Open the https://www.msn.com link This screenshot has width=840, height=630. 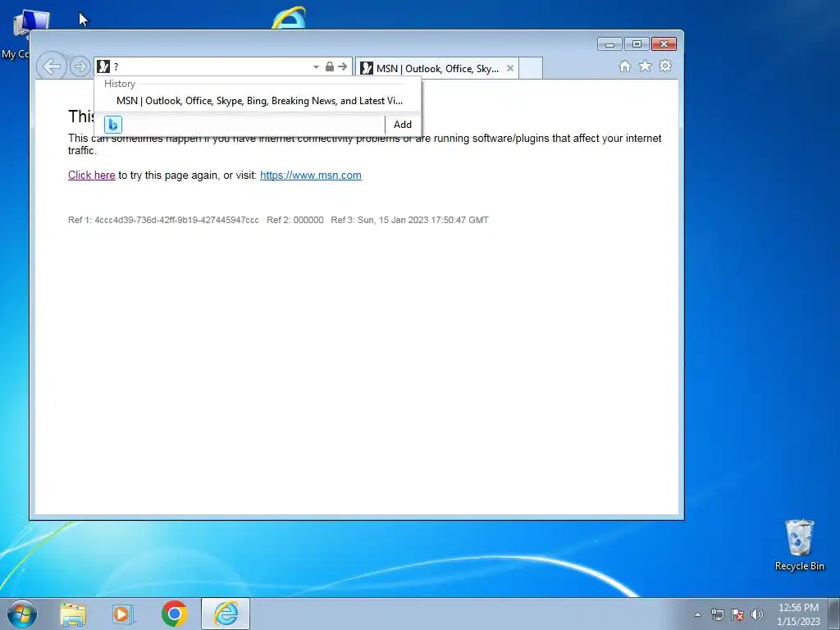tap(311, 176)
